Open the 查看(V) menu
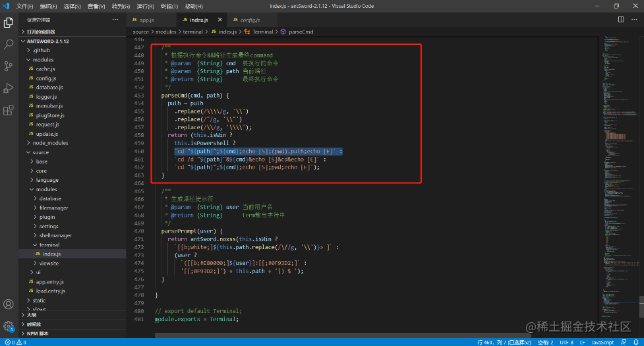This screenshot has height=346, width=644. coord(96,6)
